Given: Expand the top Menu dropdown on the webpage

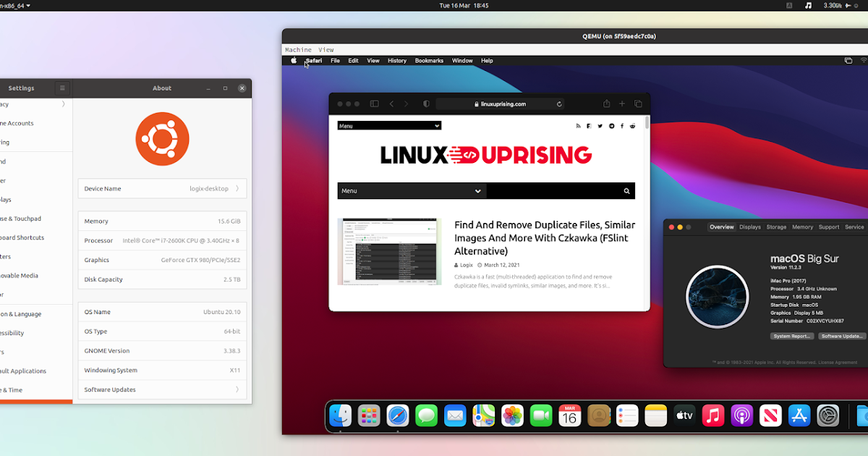Looking at the screenshot, I should tap(389, 125).
